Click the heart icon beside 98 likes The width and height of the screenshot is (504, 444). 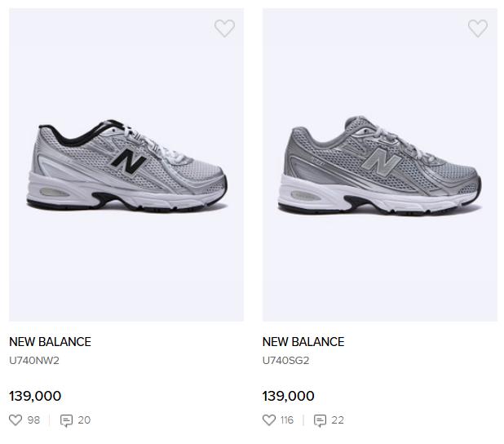click(15, 420)
